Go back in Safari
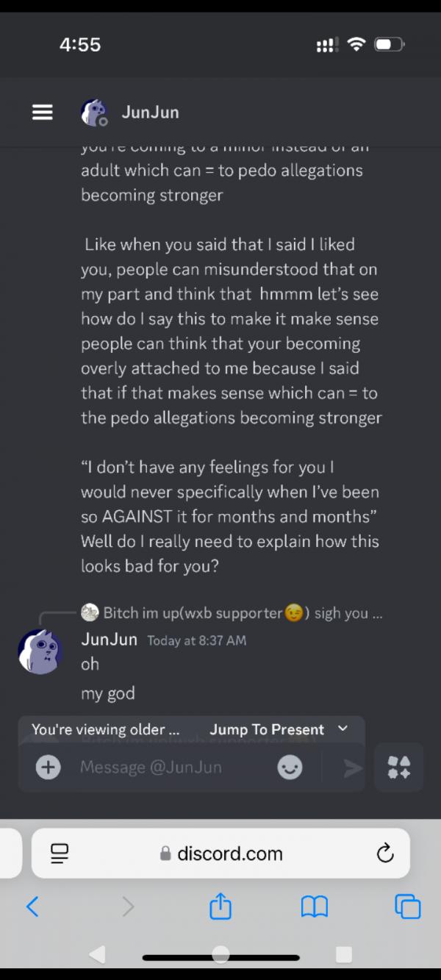The image size is (441, 980). click(x=32, y=906)
